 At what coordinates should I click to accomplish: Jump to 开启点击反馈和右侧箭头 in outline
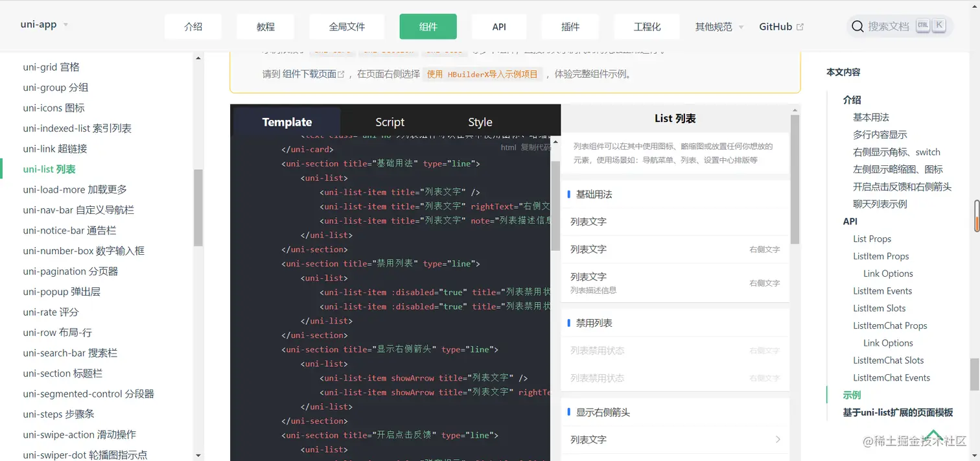click(902, 187)
